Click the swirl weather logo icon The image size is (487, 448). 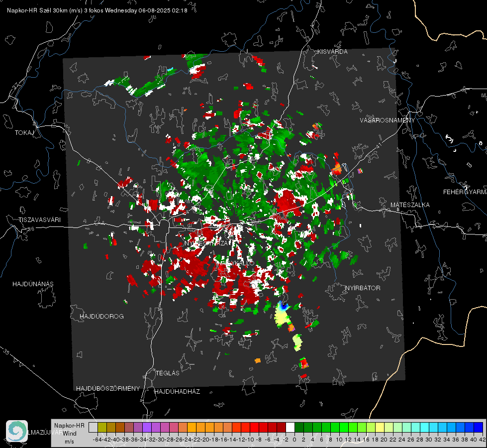point(17,431)
